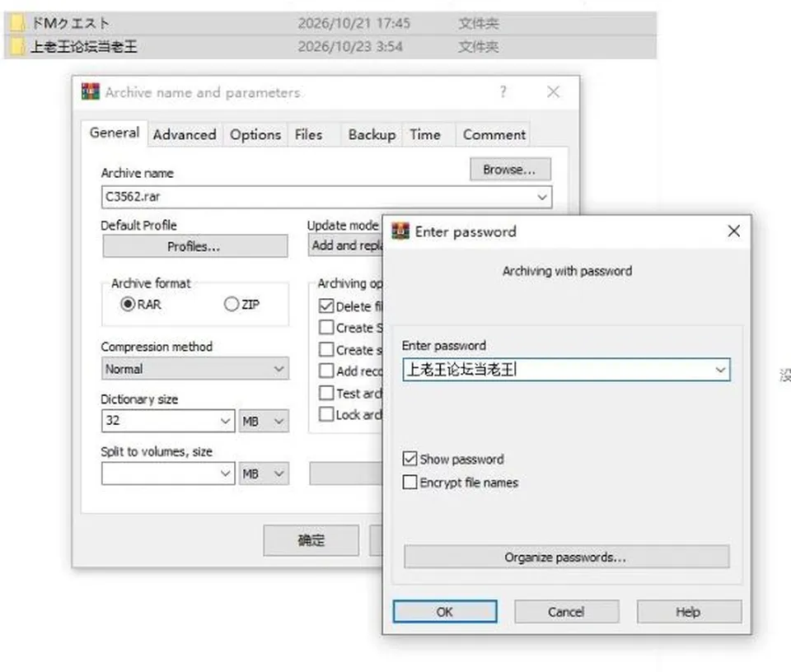The image size is (791, 672).
Task: Open the Compression method dropdown
Action: click(x=195, y=369)
